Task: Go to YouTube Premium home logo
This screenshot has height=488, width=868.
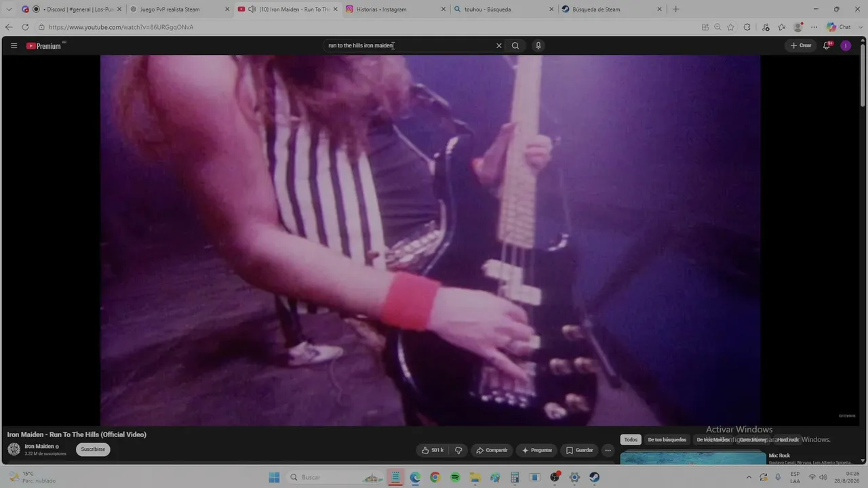Action: click(x=44, y=45)
